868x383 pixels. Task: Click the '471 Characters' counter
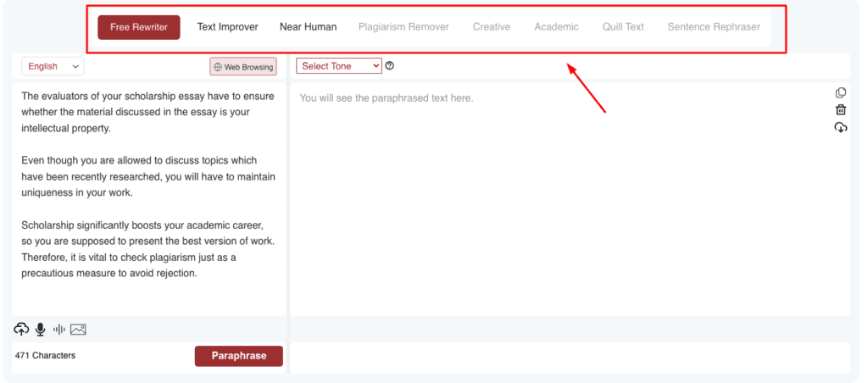[46, 355]
